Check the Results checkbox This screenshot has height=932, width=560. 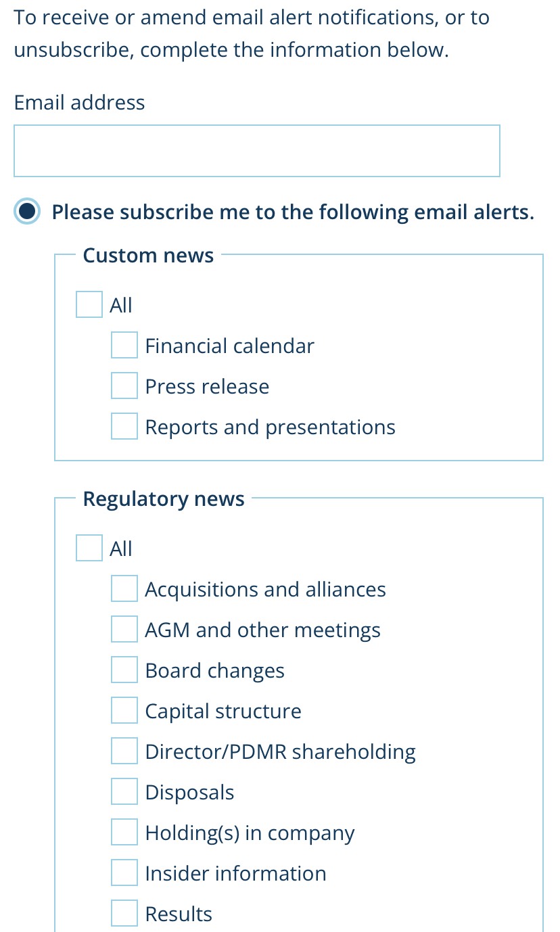[124, 914]
